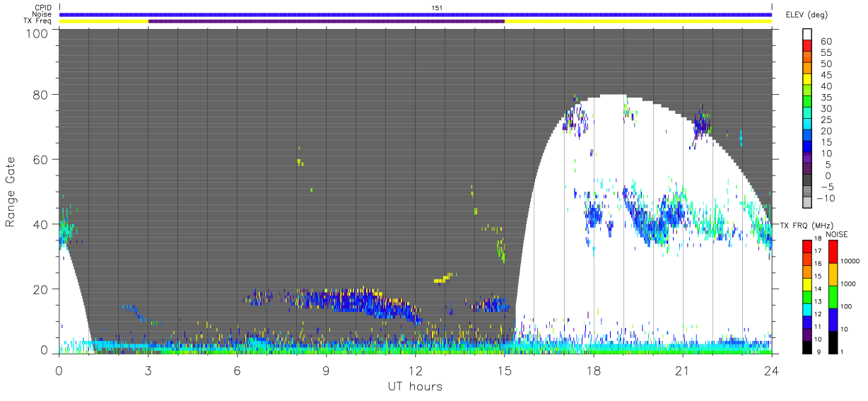This screenshot has width=868, height=401.
Task: Click the CPID label at top left
Action: (x=43, y=8)
